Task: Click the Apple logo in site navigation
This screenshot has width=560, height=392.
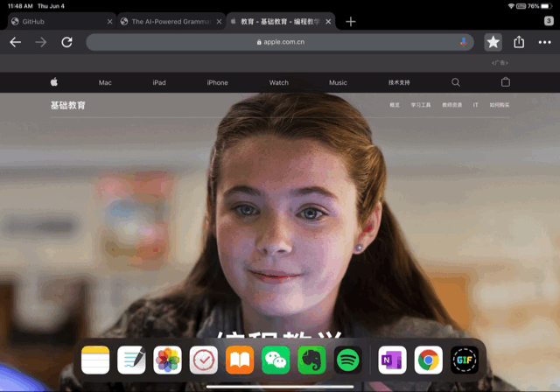Action: [54, 82]
